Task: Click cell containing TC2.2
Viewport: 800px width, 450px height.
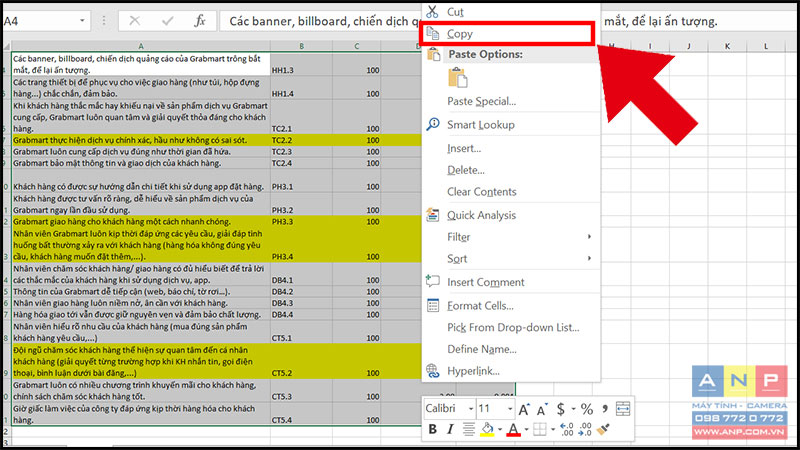Action: [x=301, y=140]
